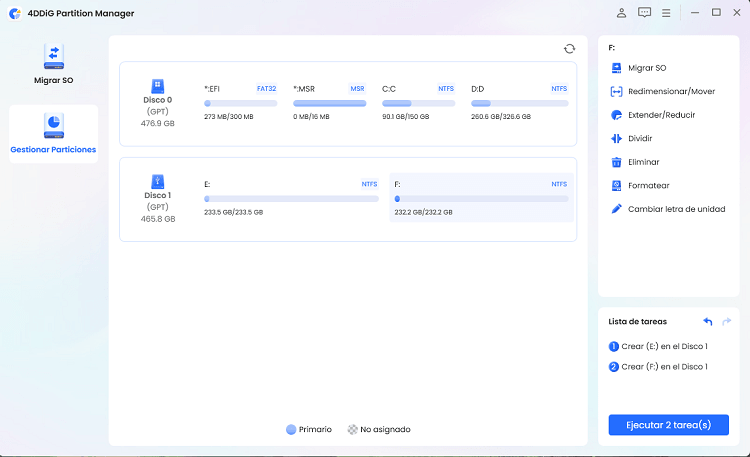This screenshot has width=750, height=457.
Task: Click the pencil icon for drive letter
Action: [616, 209]
